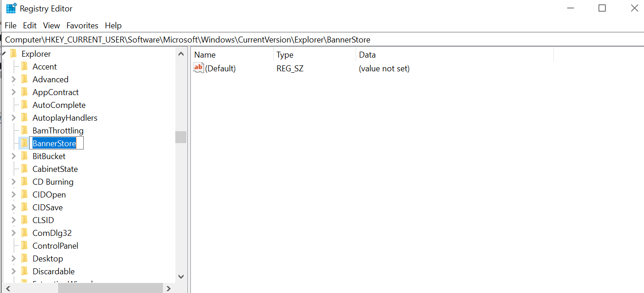Open the Favorites menu
The height and width of the screenshot is (293, 644).
(x=82, y=26)
